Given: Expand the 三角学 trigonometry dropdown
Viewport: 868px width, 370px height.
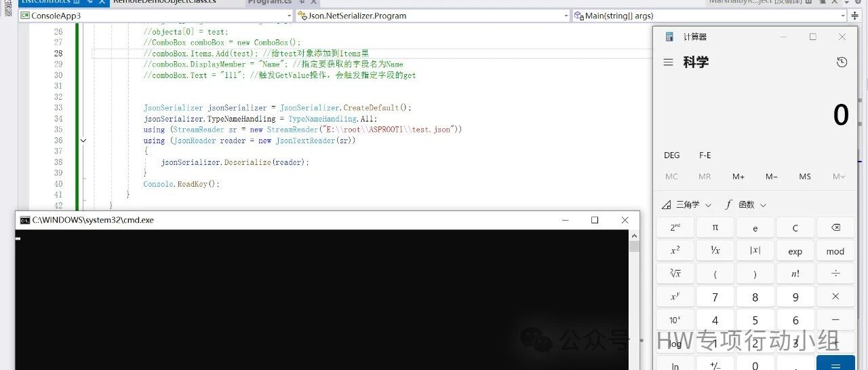Looking at the screenshot, I should pos(686,204).
